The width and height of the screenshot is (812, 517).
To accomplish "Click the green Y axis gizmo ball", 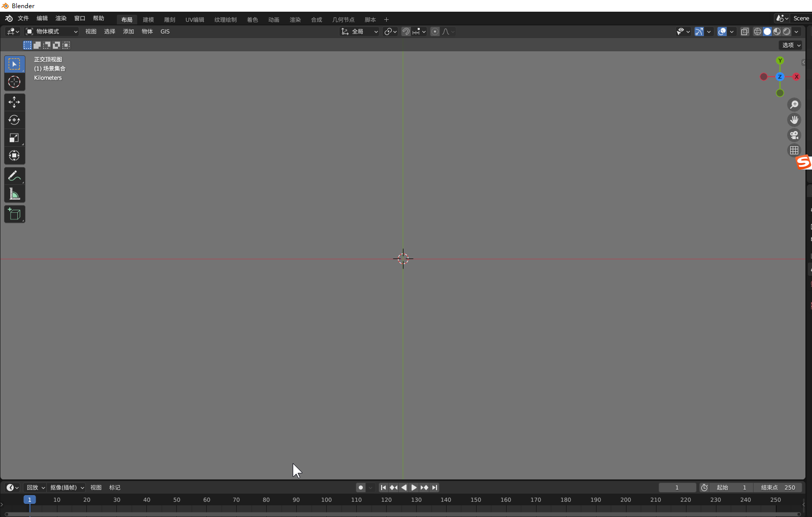I will (x=780, y=60).
